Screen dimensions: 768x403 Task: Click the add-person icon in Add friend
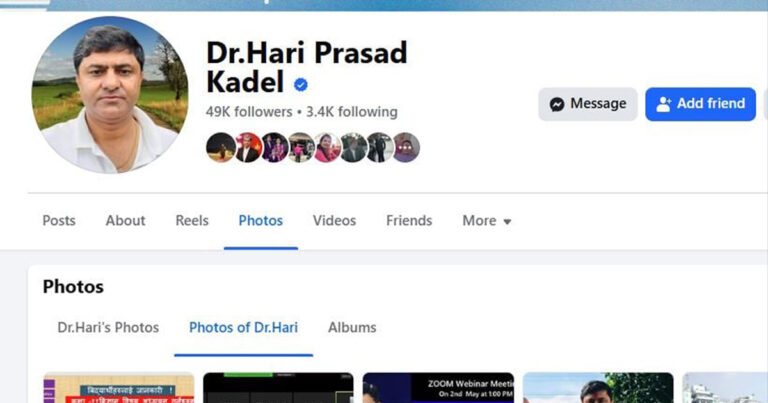coord(663,104)
